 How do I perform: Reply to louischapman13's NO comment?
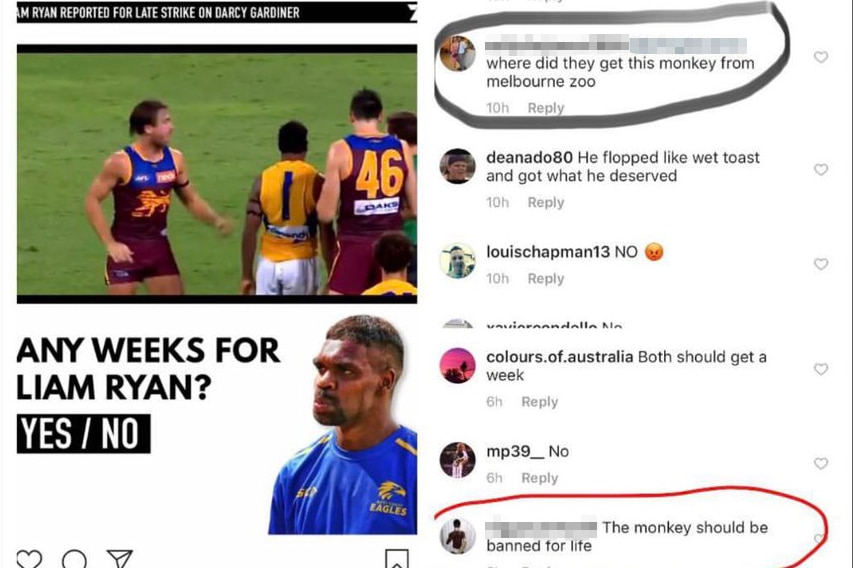coord(546,279)
